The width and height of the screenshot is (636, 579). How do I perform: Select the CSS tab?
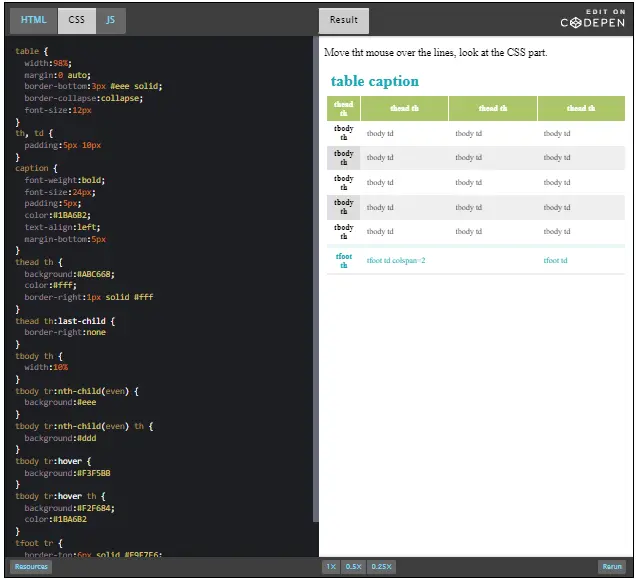pyautogui.click(x=77, y=20)
